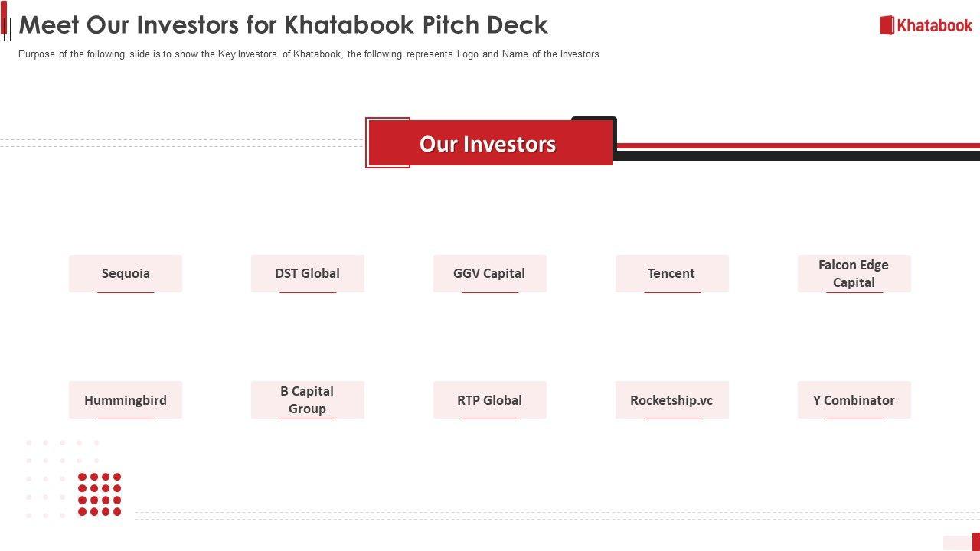The width and height of the screenshot is (980, 551).
Task: Click the Our Investors red banner
Action: pos(488,144)
